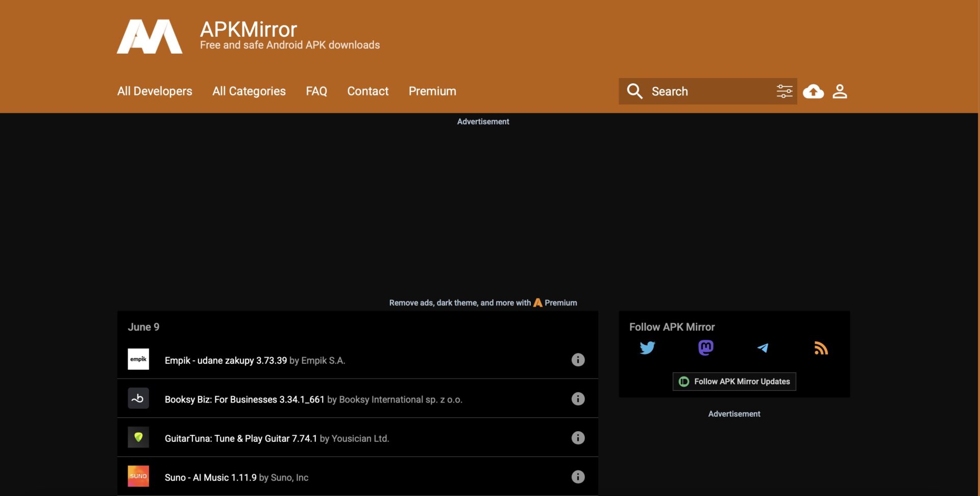The height and width of the screenshot is (496, 980).
Task: Go to the FAQ page
Action: [x=316, y=91]
